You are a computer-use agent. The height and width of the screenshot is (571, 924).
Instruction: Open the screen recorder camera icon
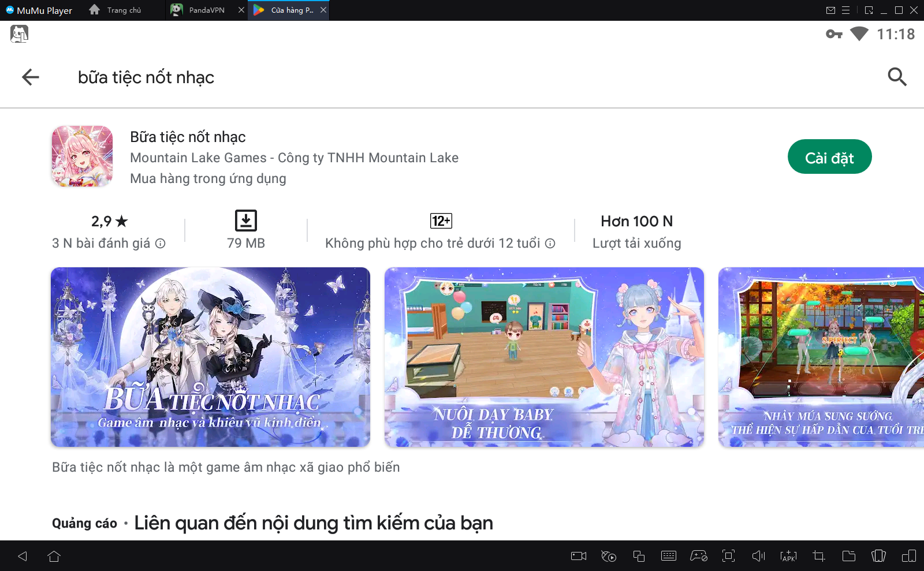tap(578, 556)
